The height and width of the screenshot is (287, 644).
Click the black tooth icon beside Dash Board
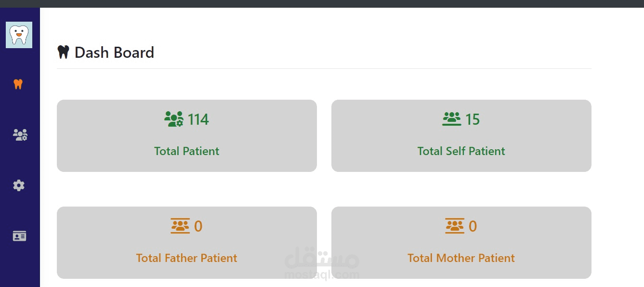click(63, 52)
